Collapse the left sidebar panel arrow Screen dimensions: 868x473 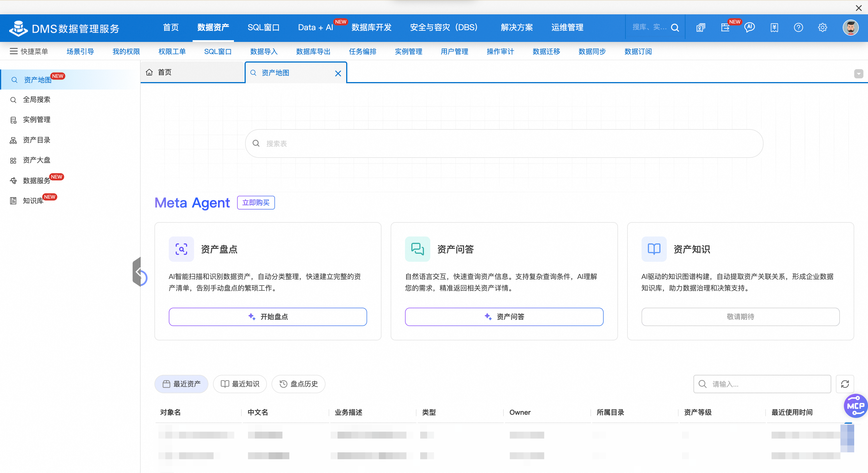137,272
